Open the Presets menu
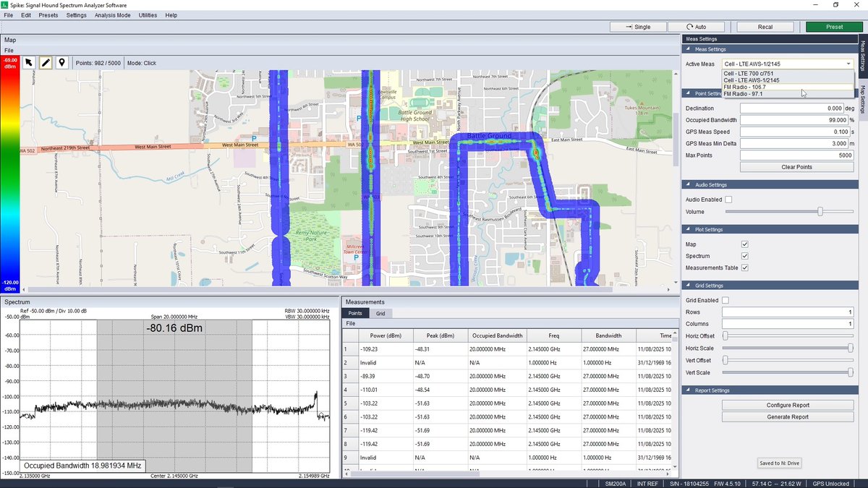The image size is (868, 488). (x=48, y=15)
